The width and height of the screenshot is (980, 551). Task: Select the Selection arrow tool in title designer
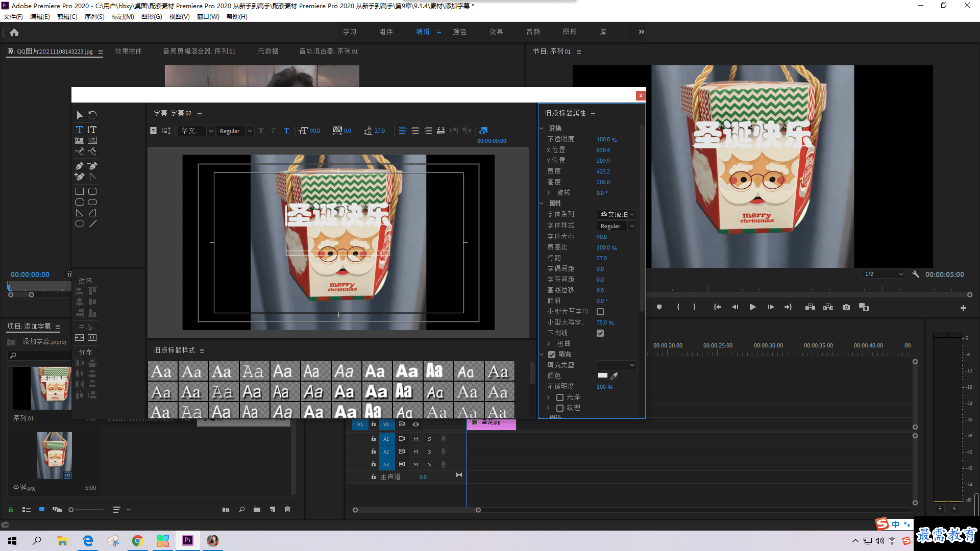coord(80,115)
